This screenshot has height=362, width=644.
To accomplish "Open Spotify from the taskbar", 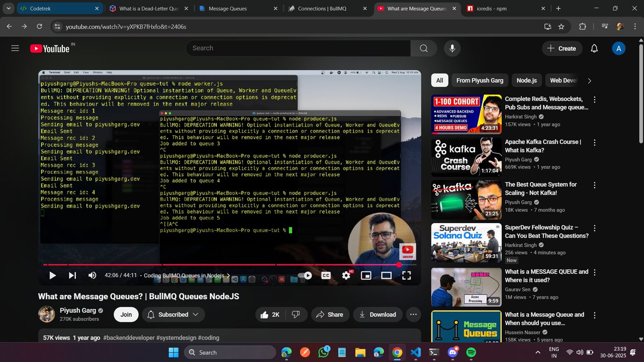I will click(x=471, y=352).
